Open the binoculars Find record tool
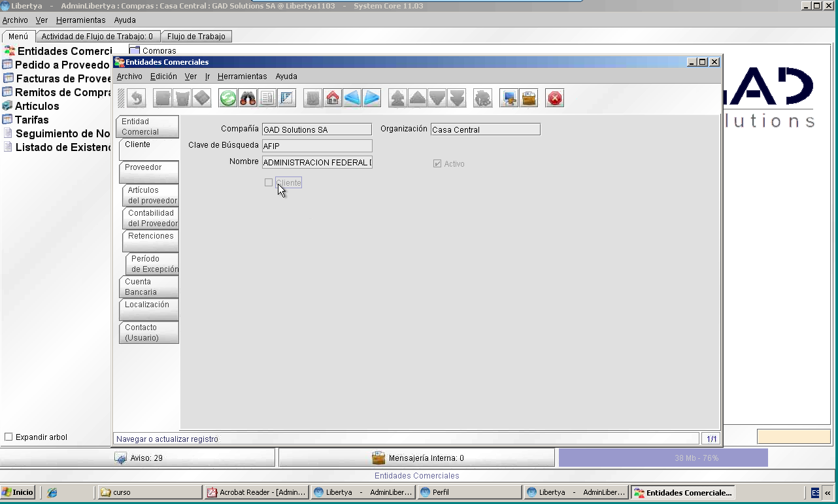The height and width of the screenshot is (504, 838). 248,98
